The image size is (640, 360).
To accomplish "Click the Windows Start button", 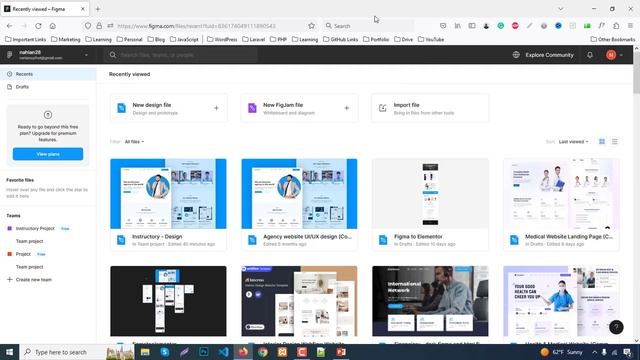I will click(9, 352).
